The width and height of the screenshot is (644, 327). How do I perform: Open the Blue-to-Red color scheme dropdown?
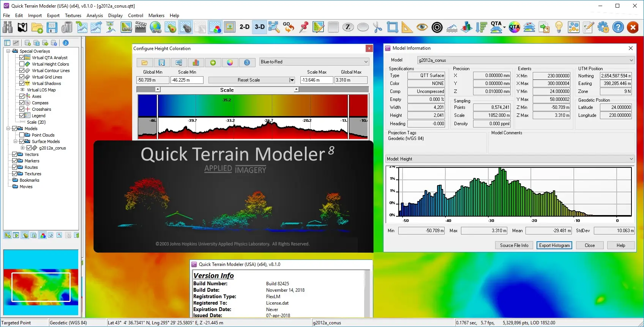coord(314,62)
